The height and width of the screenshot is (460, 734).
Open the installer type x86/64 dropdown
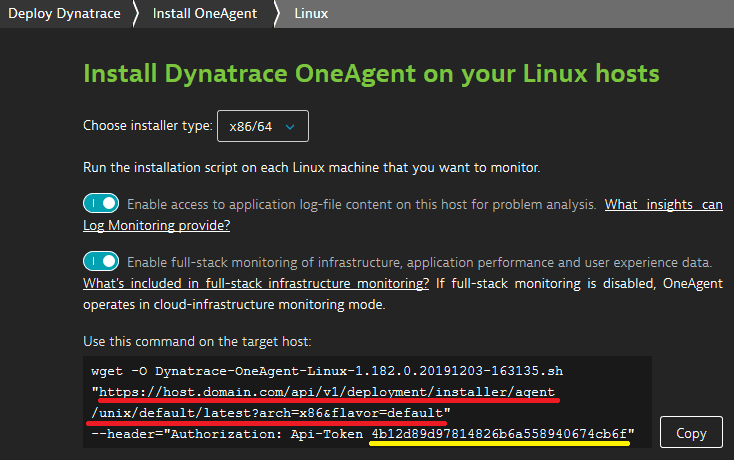(x=263, y=126)
